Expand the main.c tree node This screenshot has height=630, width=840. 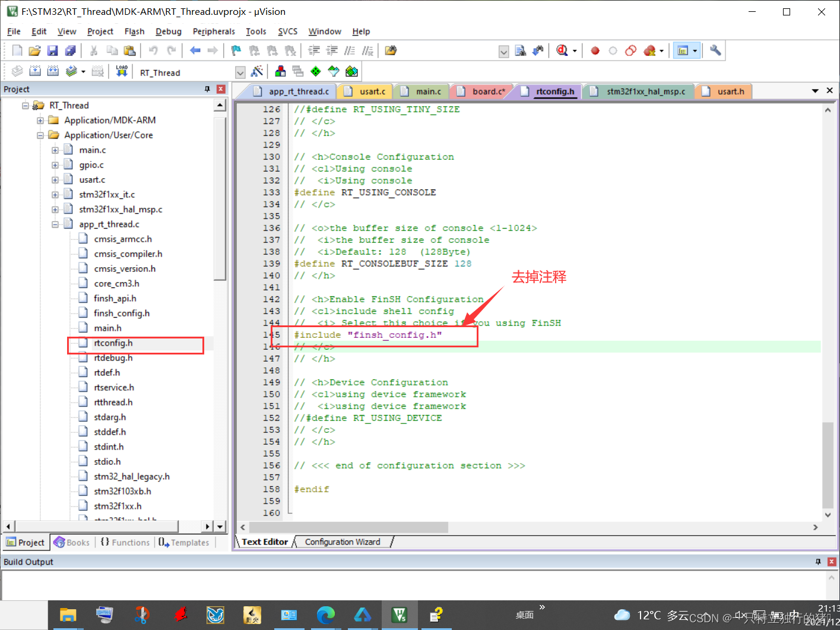point(55,150)
